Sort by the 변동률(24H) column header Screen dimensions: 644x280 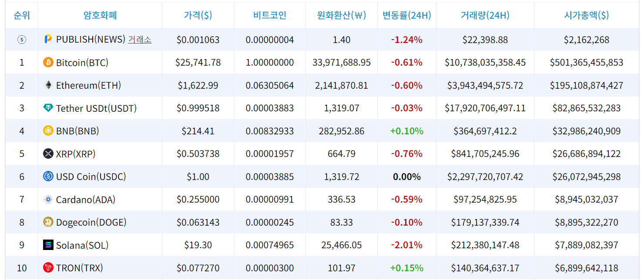[407, 15]
